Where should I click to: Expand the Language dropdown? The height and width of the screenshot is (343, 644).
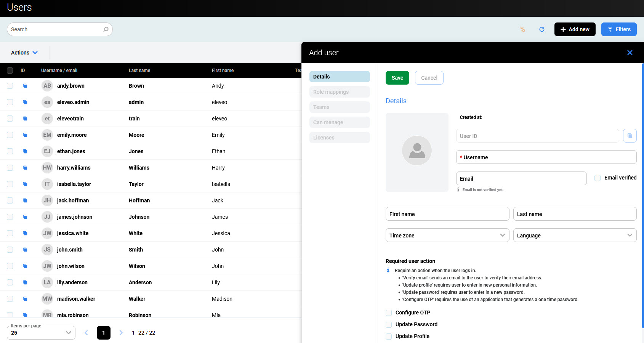pos(574,235)
